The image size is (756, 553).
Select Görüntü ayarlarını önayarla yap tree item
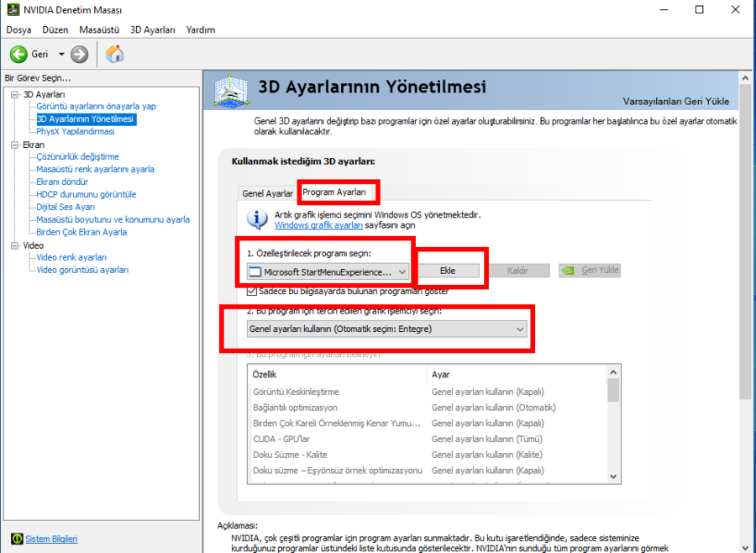point(96,106)
